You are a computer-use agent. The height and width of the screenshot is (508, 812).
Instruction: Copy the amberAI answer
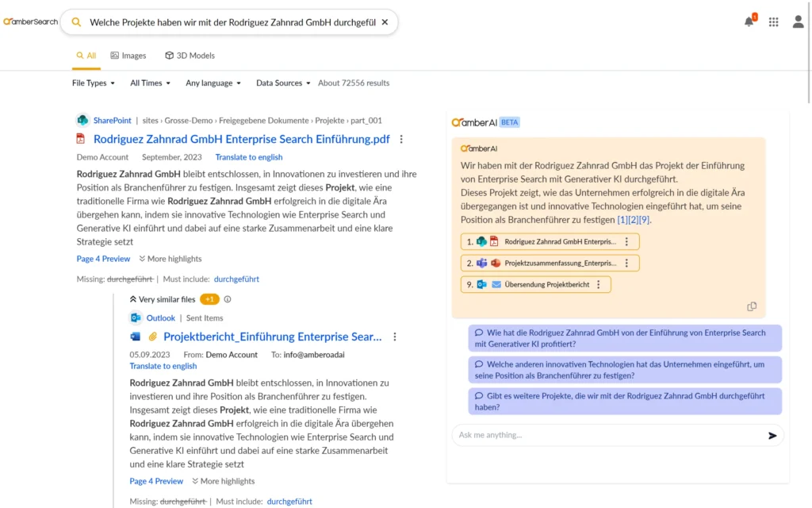tap(752, 306)
